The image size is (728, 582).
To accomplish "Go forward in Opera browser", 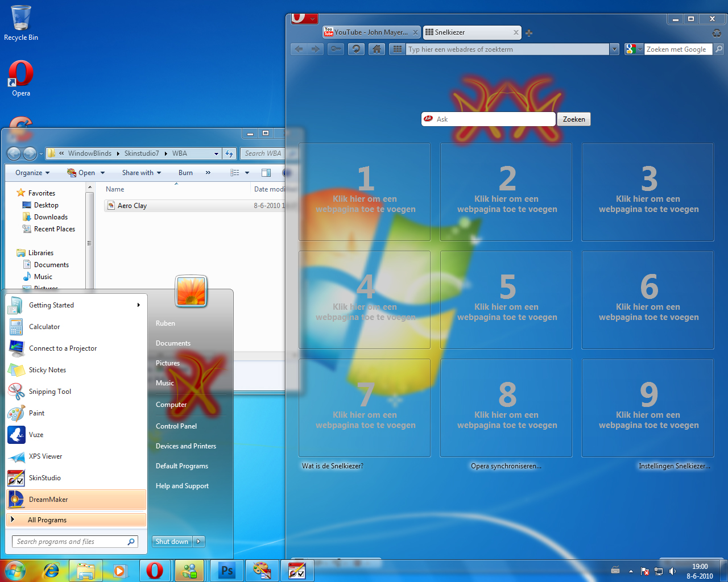I will [x=315, y=49].
